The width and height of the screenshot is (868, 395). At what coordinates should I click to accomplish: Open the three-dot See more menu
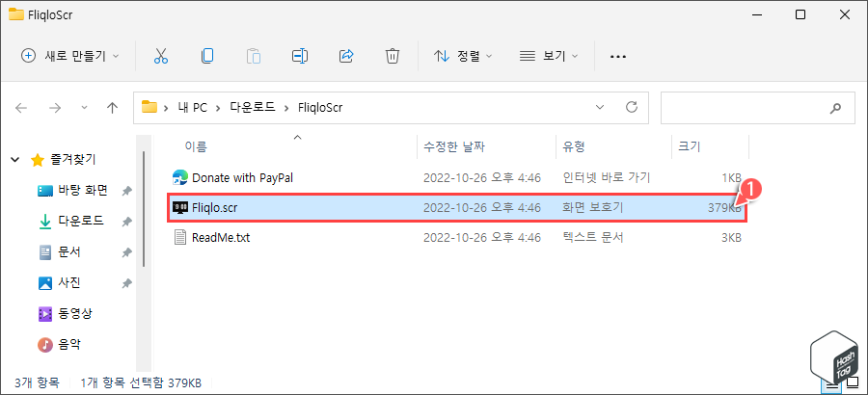[617, 57]
